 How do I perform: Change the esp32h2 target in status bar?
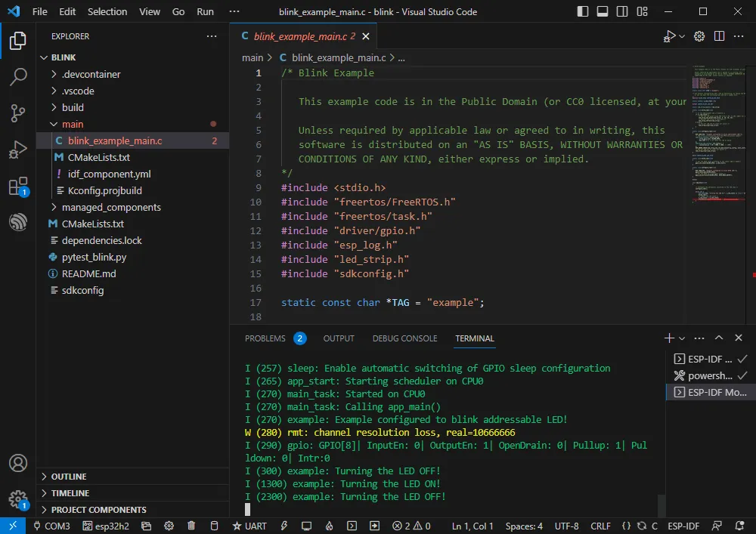tap(106, 526)
